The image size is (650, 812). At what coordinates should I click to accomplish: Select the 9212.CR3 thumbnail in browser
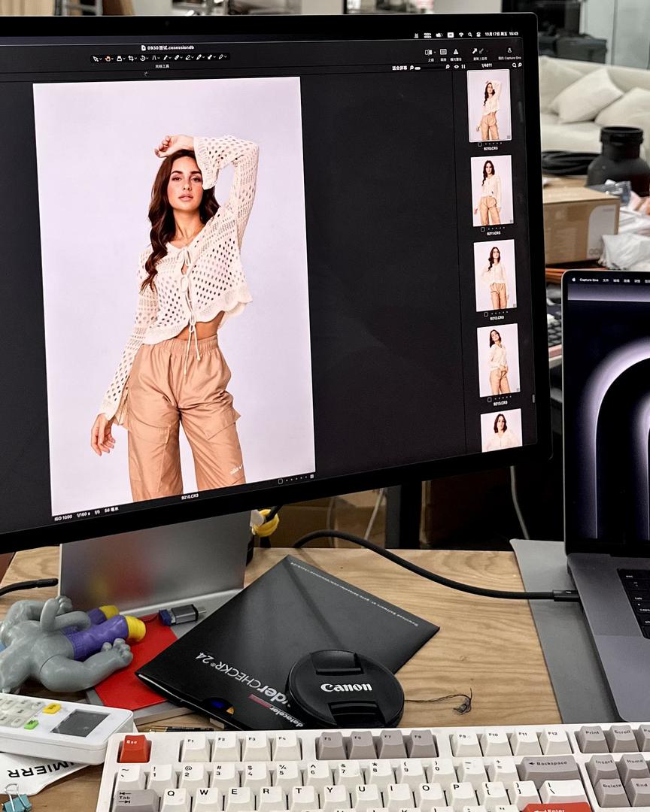[495, 275]
